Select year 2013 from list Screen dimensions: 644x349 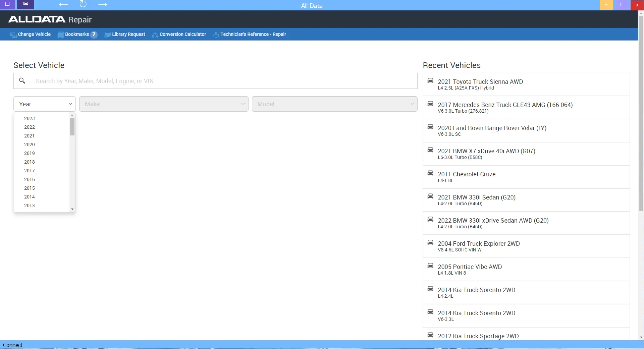(30, 206)
